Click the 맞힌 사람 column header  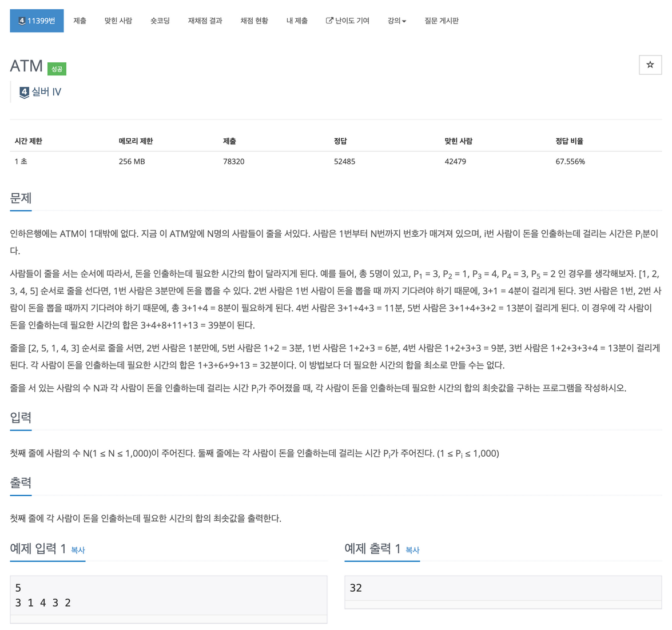coord(458,141)
